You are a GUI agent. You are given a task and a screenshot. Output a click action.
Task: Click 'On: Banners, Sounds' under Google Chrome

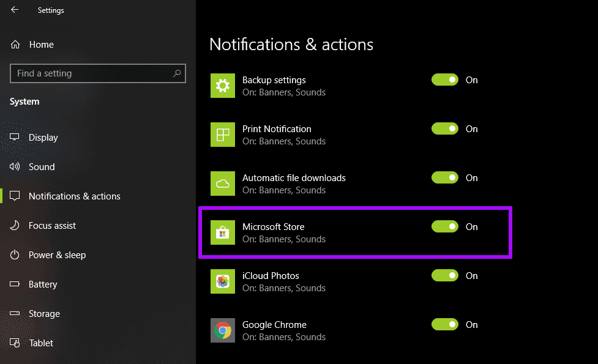click(284, 337)
